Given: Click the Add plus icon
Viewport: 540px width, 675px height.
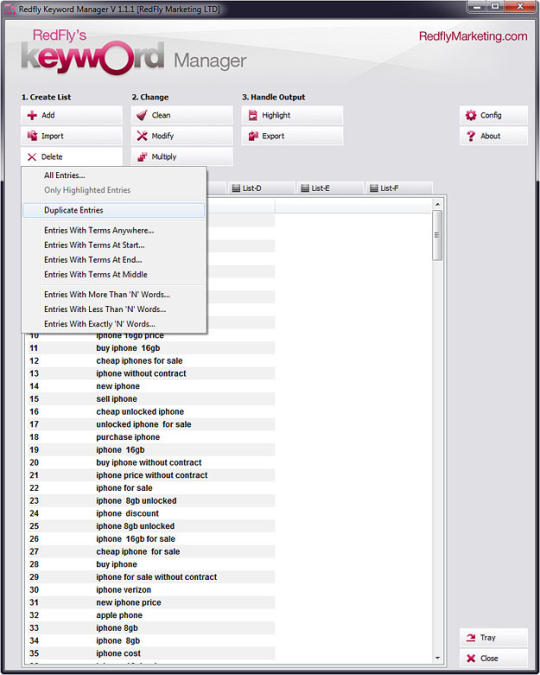Looking at the screenshot, I should [32, 115].
